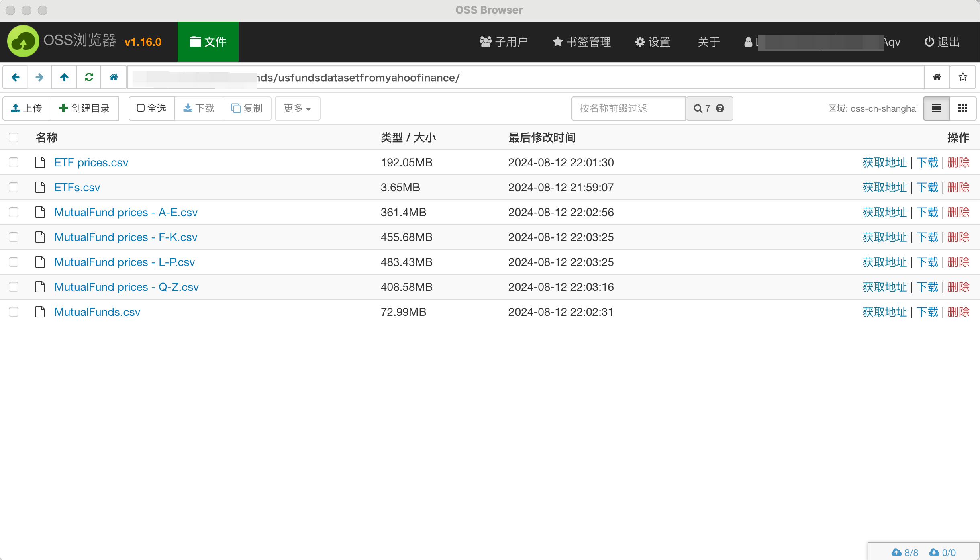Click the back navigation arrow

[x=15, y=77]
